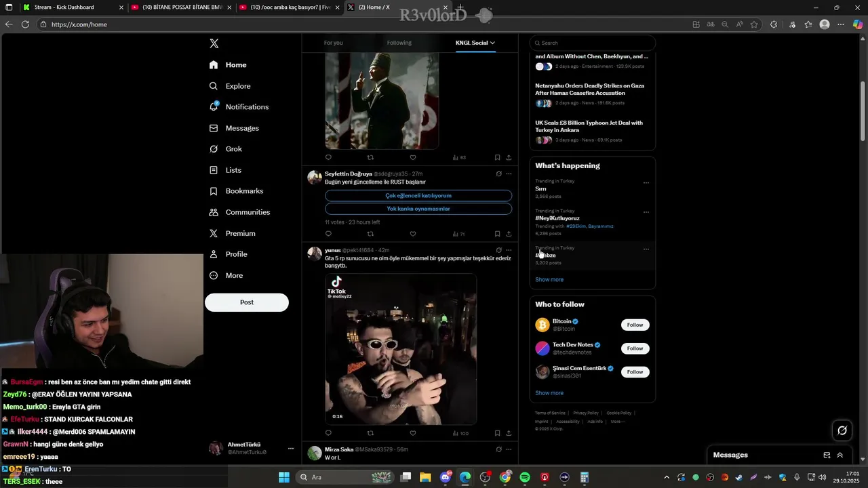
Task: Like Seyfettin Doğruya's poll post
Action: (x=412, y=234)
